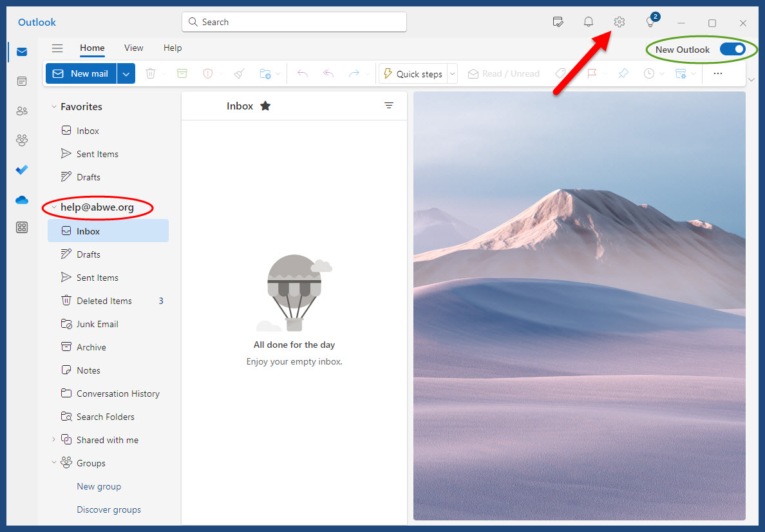
Task: Open Sent Items under help@abwe.org
Action: [108, 278]
